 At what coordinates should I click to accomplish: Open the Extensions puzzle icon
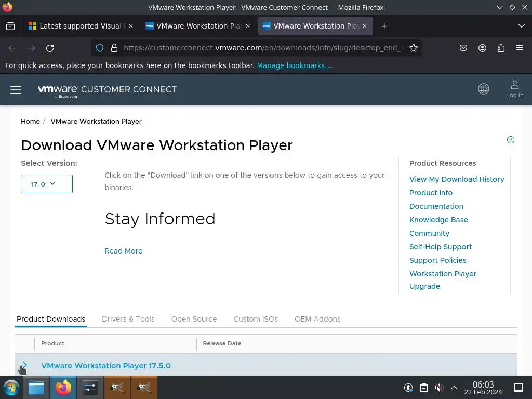(501, 48)
